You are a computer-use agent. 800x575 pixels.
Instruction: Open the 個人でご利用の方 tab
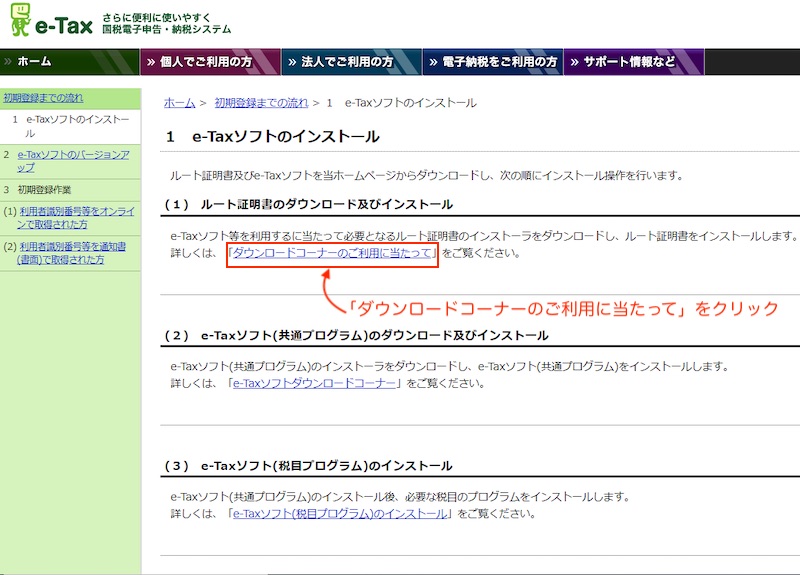pos(210,62)
